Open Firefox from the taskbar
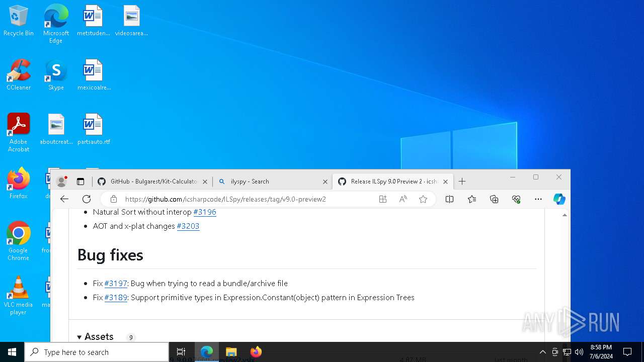This screenshot has width=644, height=362. pos(256,352)
